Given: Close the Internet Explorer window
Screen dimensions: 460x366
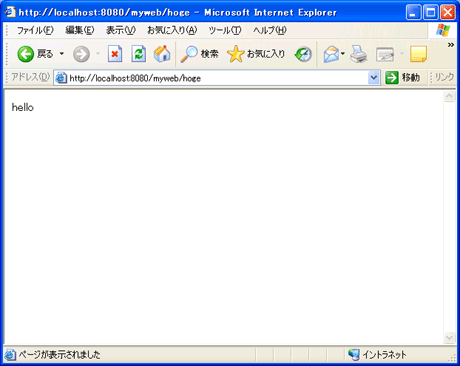Looking at the screenshot, I should [x=448, y=13].
